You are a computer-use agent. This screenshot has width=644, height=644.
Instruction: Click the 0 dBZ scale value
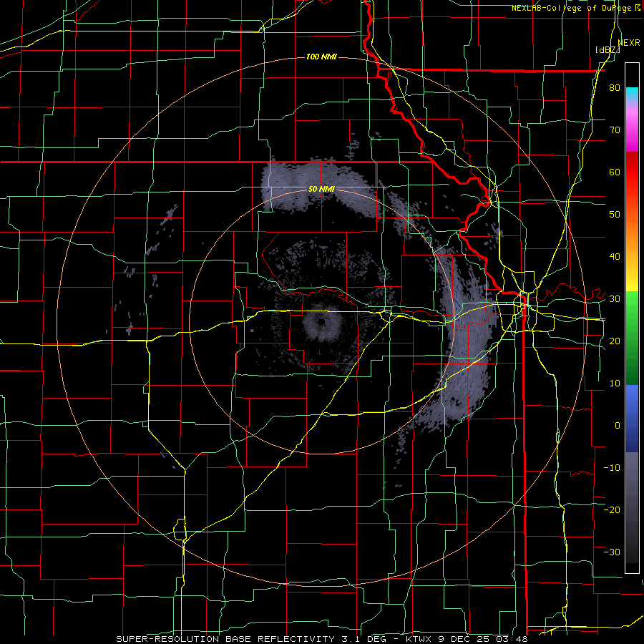pos(618,426)
